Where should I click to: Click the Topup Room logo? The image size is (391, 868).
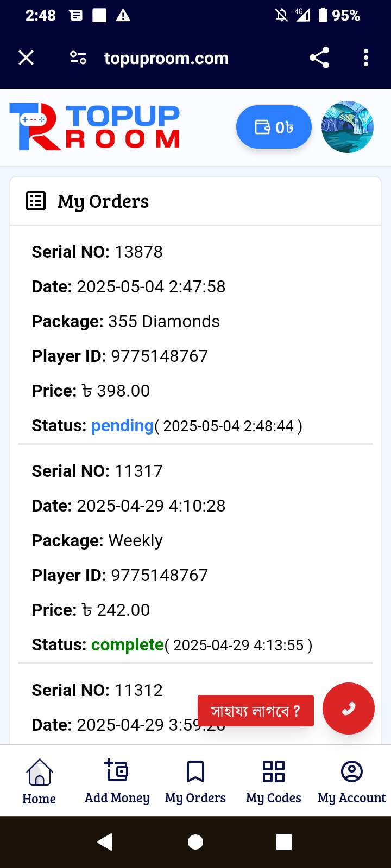[x=94, y=127]
